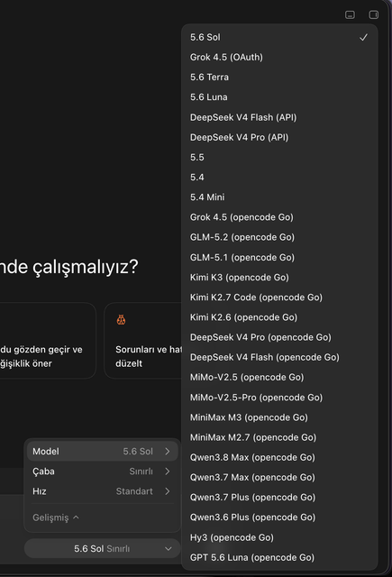This screenshot has height=577, width=392.
Task: Toggle the right sidebar layout icon
Action: click(374, 14)
